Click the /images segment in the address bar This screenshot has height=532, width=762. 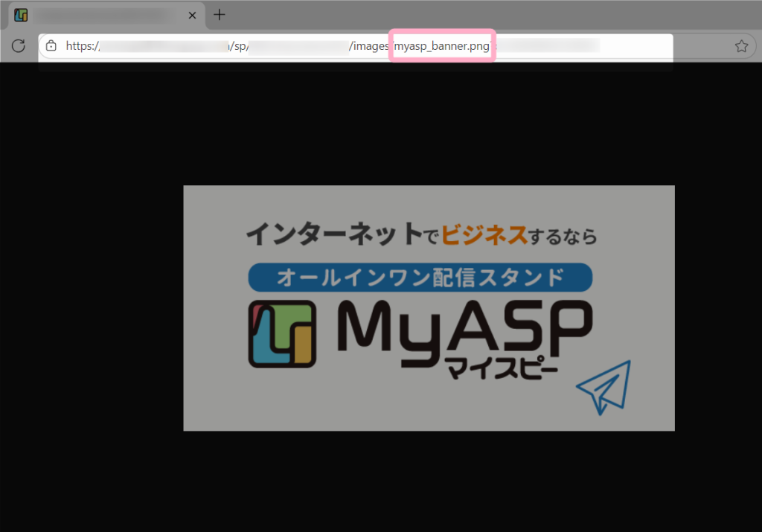click(368, 46)
